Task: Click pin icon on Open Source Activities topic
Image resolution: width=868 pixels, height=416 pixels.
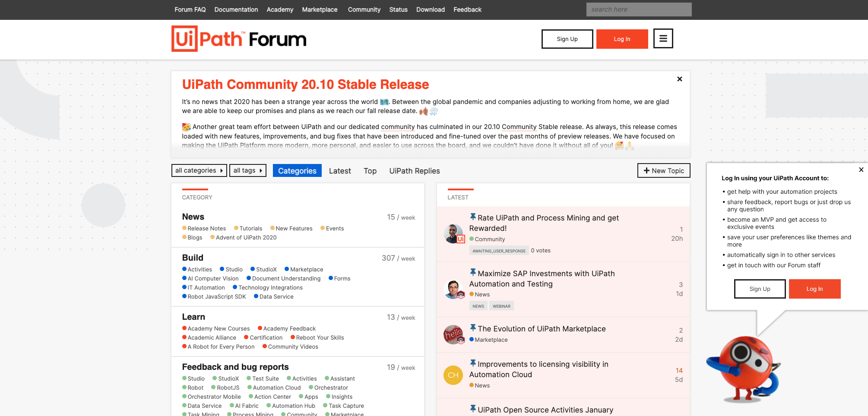Action: pyautogui.click(x=473, y=409)
